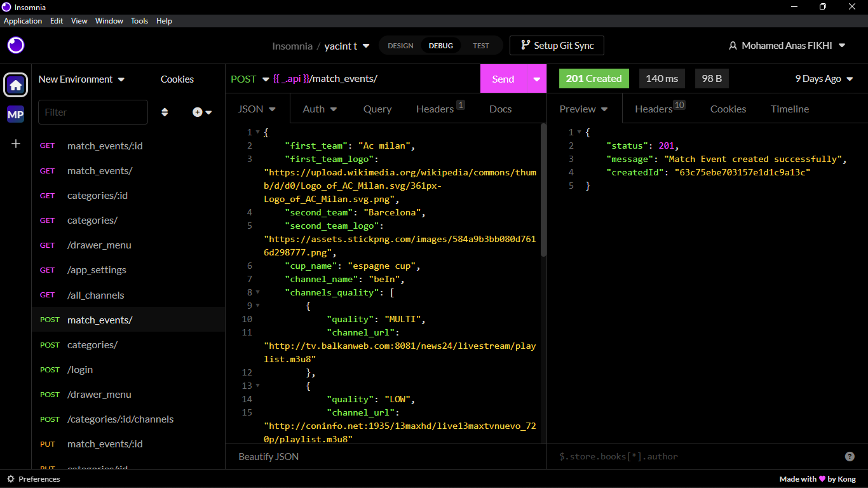
Task: Click the request filter input field
Action: pos(93,112)
